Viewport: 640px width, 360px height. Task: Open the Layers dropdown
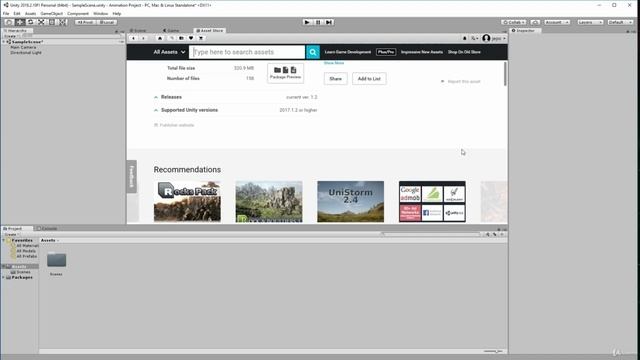[x=590, y=22]
